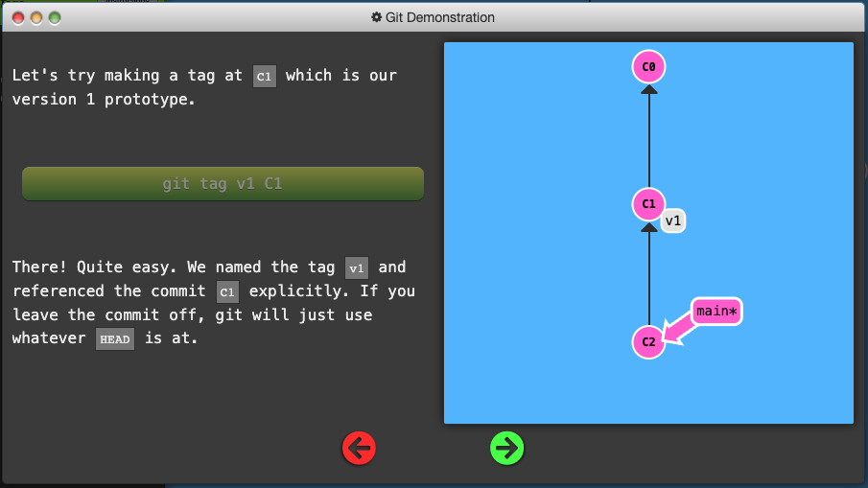Image resolution: width=868 pixels, height=488 pixels.
Task: Select the C2 commit node
Action: pos(648,342)
